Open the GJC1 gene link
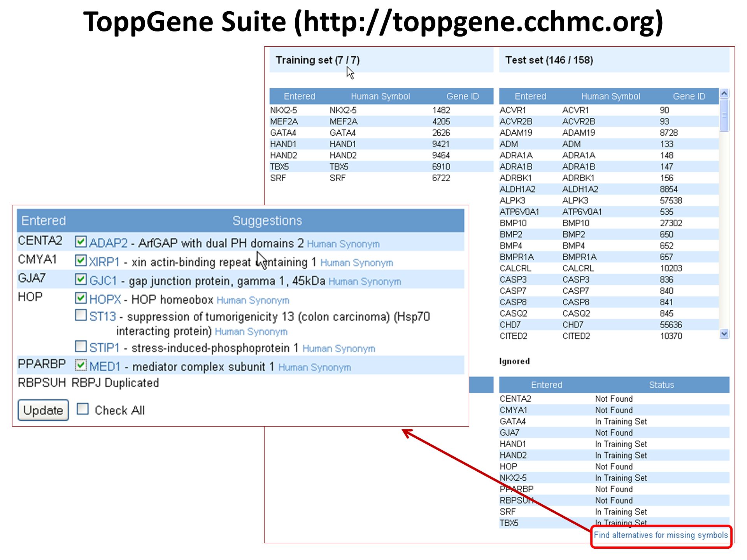This screenshot has width=747, height=560. (103, 280)
